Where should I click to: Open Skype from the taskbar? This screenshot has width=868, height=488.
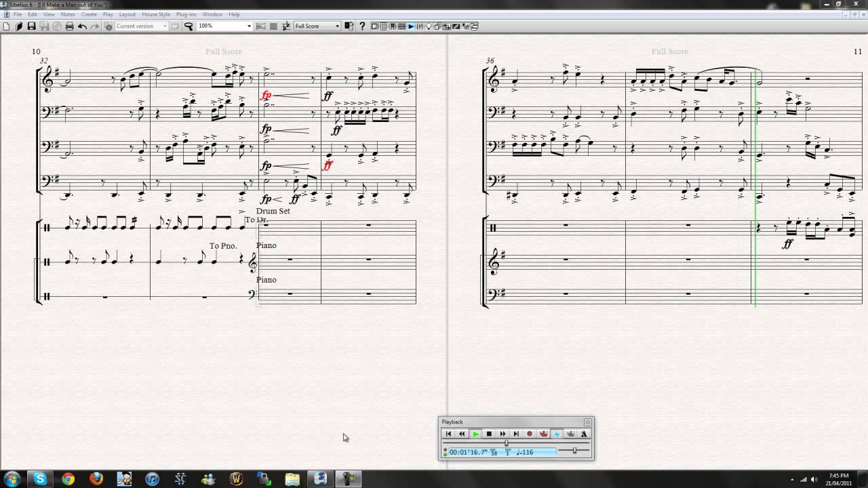(x=40, y=479)
